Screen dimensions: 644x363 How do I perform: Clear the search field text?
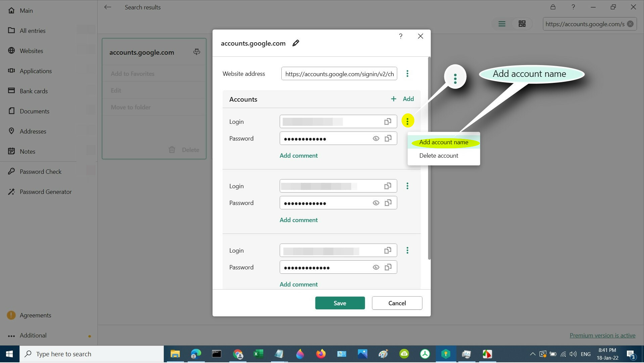[x=630, y=24]
